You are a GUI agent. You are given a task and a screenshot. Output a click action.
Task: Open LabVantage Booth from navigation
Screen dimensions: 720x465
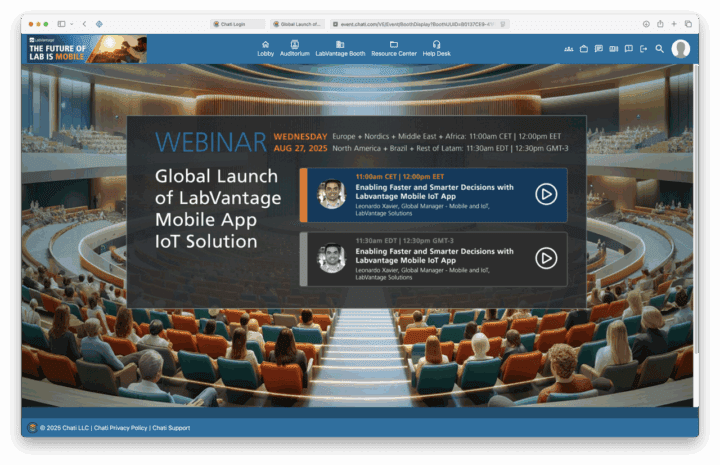tap(340, 48)
